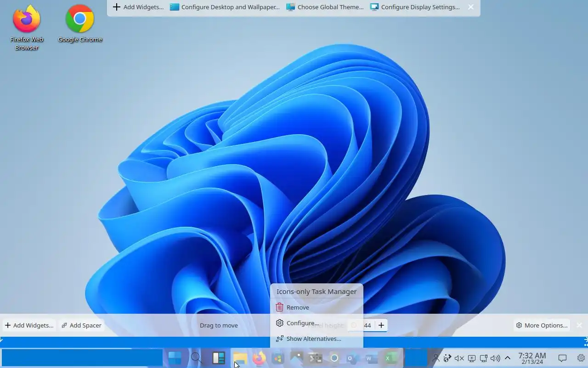Close the panel editor bar

pos(580,325)
